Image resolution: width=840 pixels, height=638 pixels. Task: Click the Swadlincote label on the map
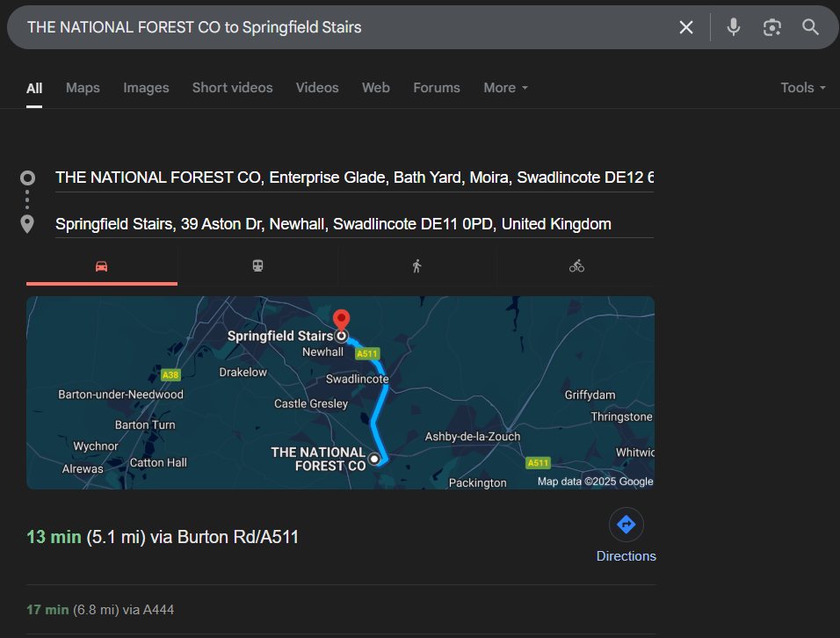coord(357,379)
